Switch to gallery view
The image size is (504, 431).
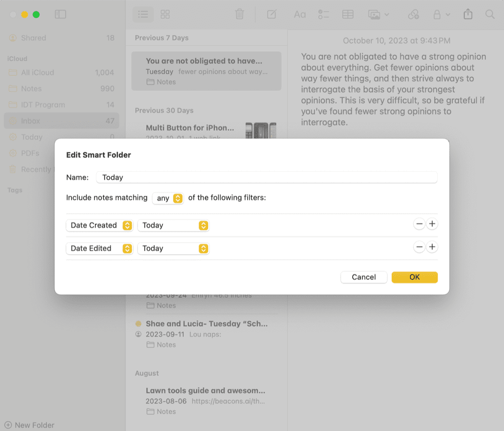[x=165, y=14]
